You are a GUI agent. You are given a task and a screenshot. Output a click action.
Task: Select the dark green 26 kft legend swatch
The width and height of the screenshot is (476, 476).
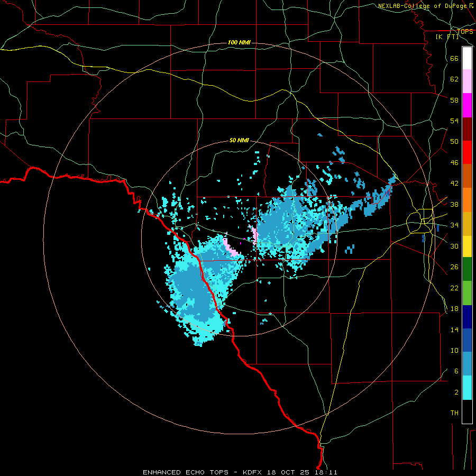467,269
